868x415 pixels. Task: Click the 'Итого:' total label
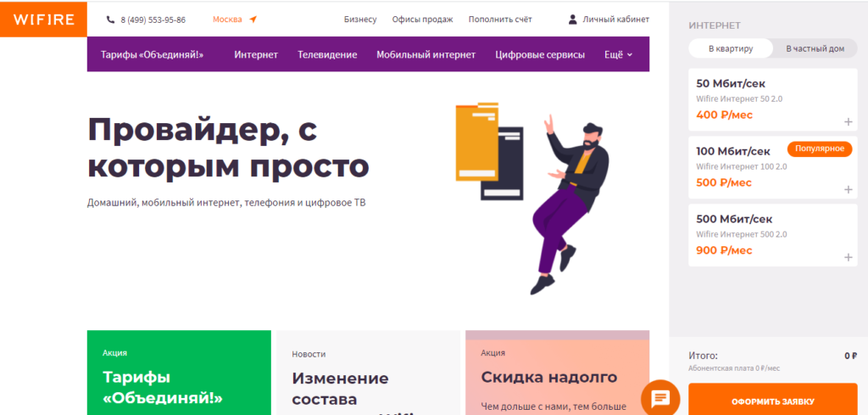coord(703,356)
